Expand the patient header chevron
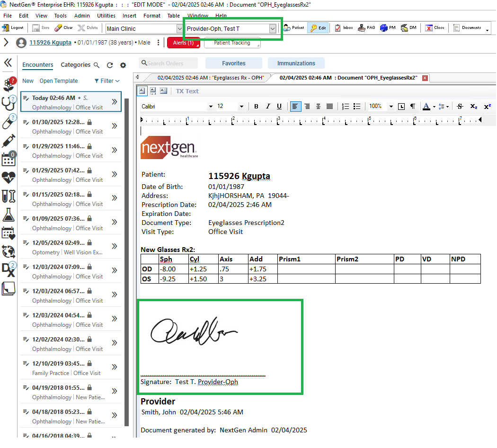Viewport: 497px width, 448px height. pos(6,42)
